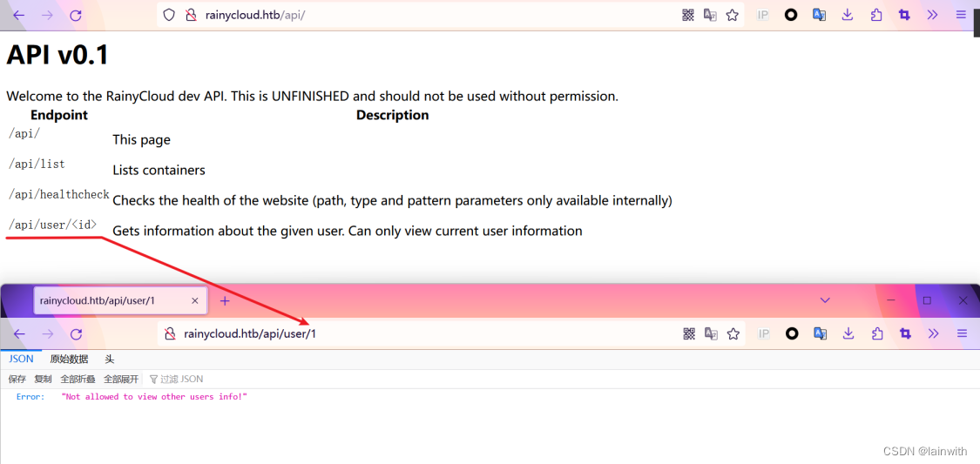
Task: Open the blue translator extension in lower toolbar
Action: pyautogui.click(x=820, y=334)
